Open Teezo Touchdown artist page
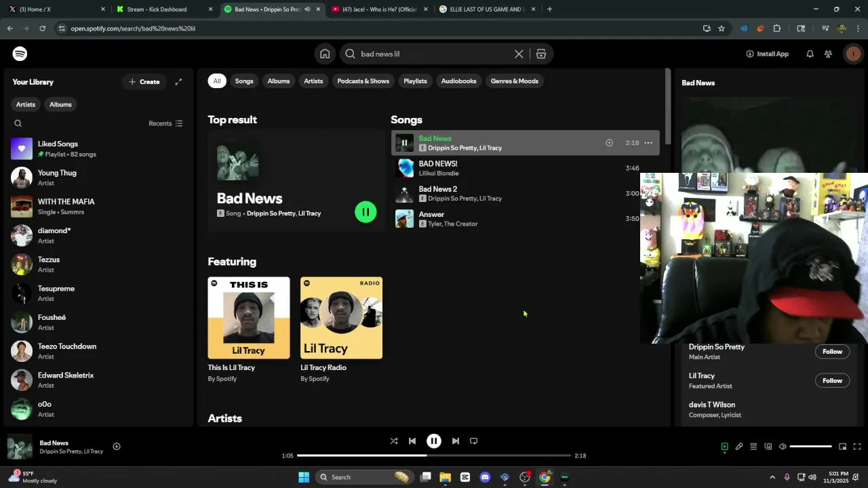The image size is (868, 488). (98, 351)
